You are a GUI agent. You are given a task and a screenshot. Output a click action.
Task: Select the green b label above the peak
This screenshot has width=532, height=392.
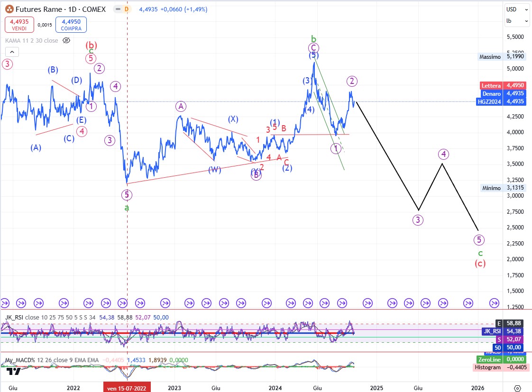(314, 39)
